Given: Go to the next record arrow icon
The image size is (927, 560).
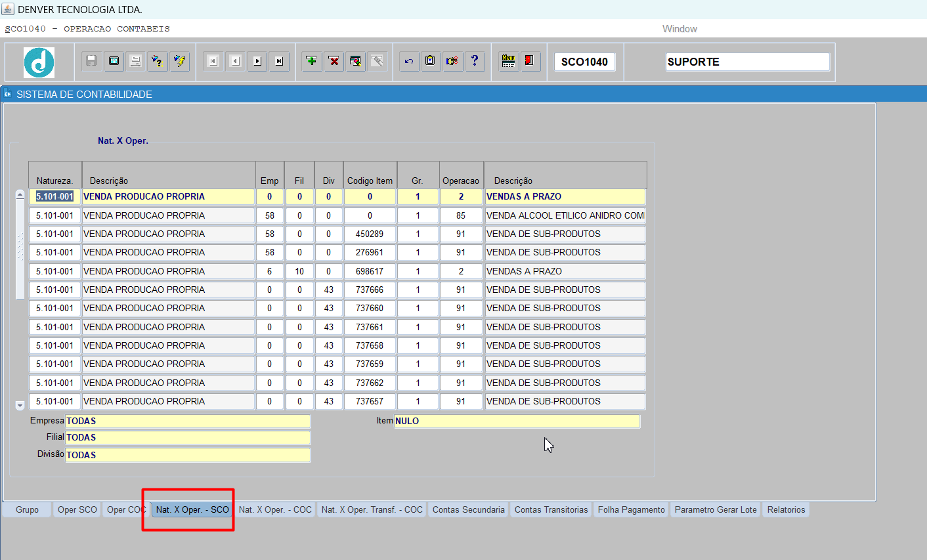Looking at the screenshot, I should [257, 61].
